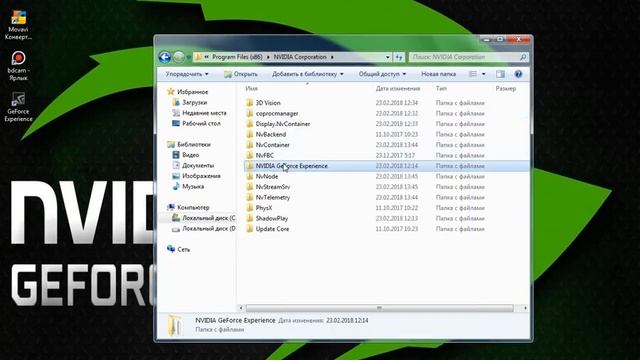Click the Сеть network icon
640x360 pixels.
pyautogui.click(x=171, y=249)
